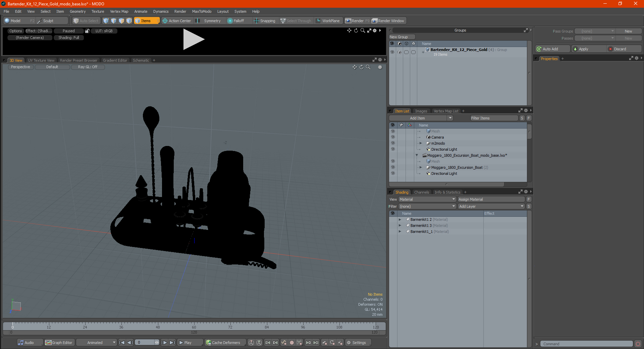Toggle preview lock icon next to Paused
The image size is (644, 349).
87,31
